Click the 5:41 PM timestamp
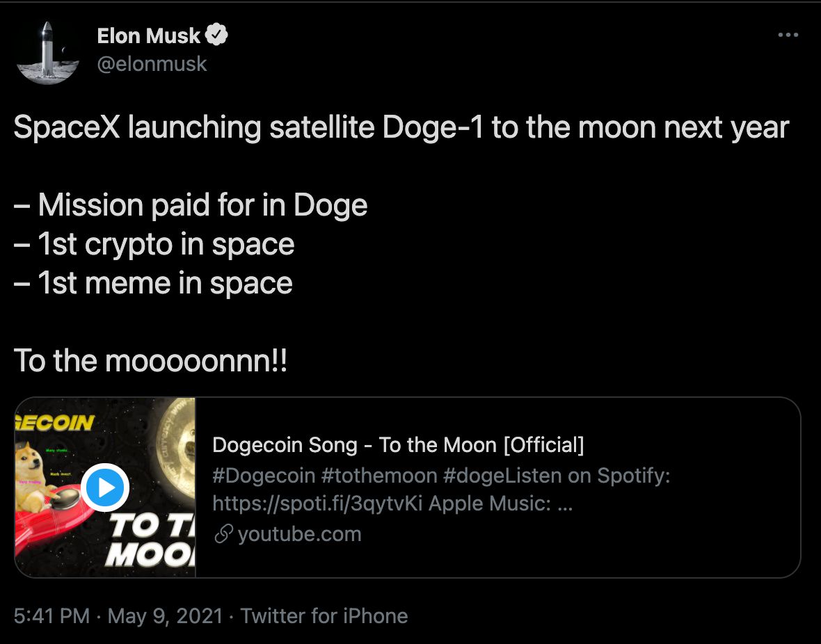The height and width of the screenshot is (644, 821). click(x=51, y=616)
